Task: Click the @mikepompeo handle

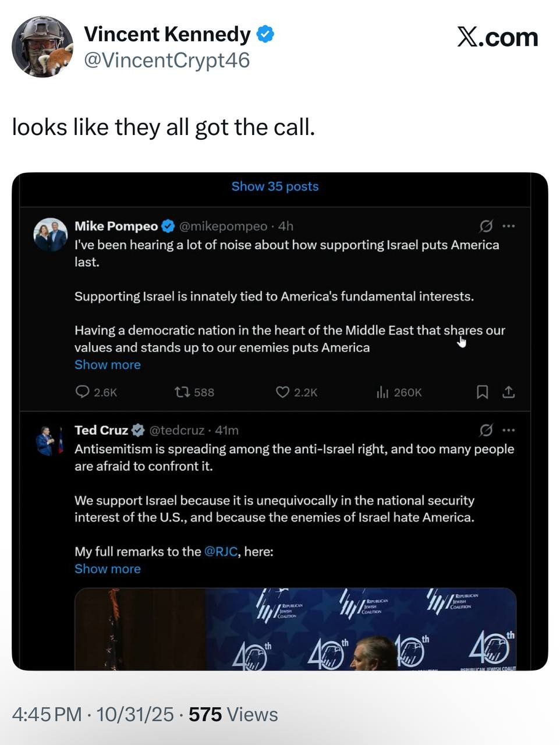Action: (x=223, y=226)
